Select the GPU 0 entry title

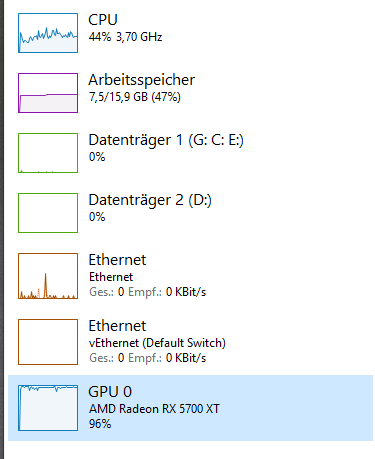click(x=110, y=392)
